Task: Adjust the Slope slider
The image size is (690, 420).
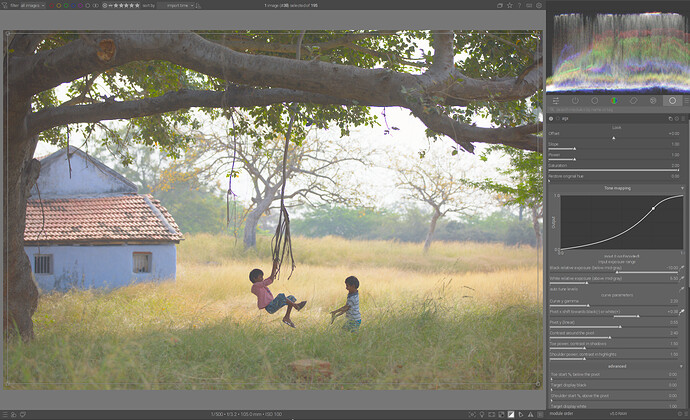Action: click(614, 146)
